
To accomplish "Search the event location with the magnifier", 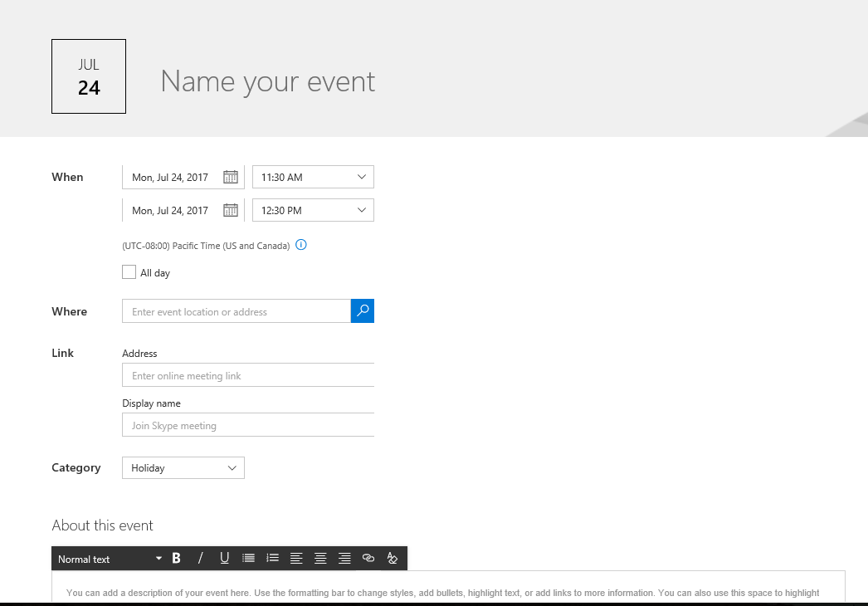I will click(363, 310).
